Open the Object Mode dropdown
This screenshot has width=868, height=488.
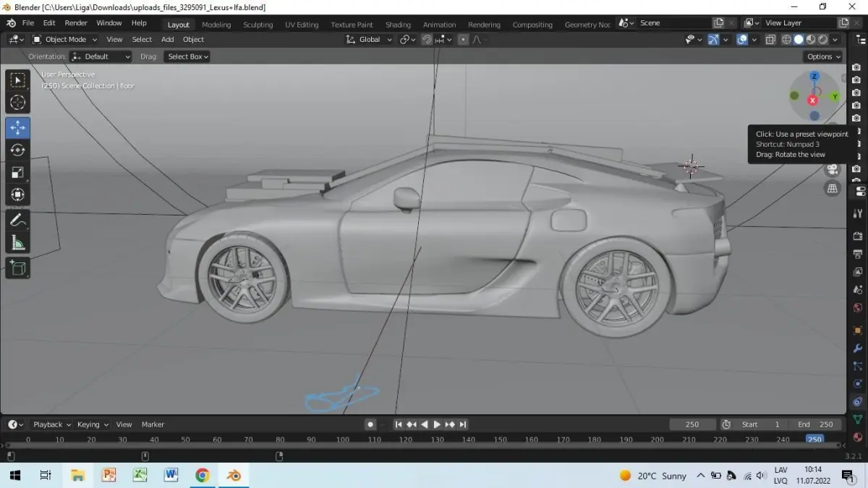(65, 40)
